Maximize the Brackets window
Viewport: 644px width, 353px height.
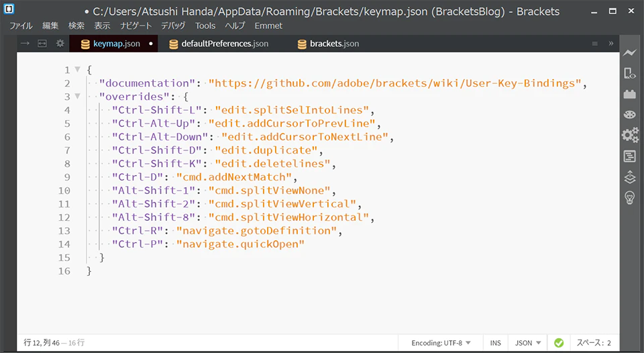coord(612,11)
